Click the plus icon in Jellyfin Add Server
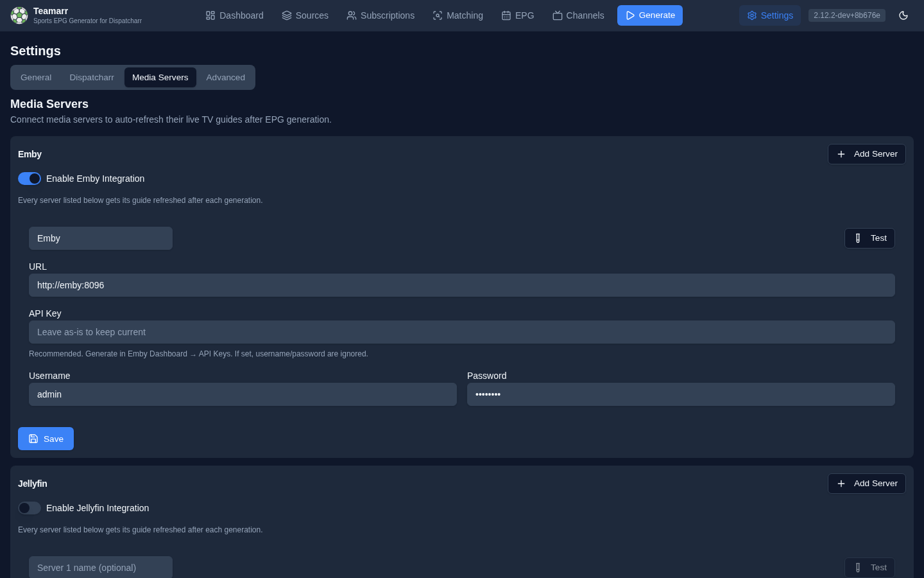This screenshot has width=924, height=578. point(841,484)
